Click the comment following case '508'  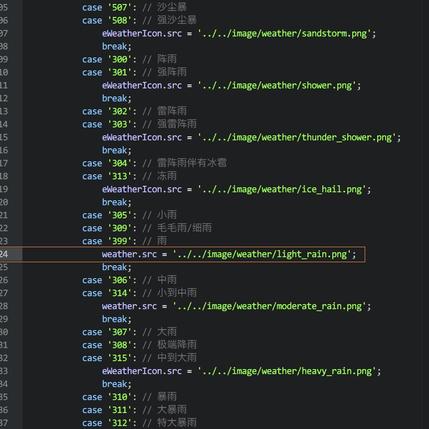point(169,20)
